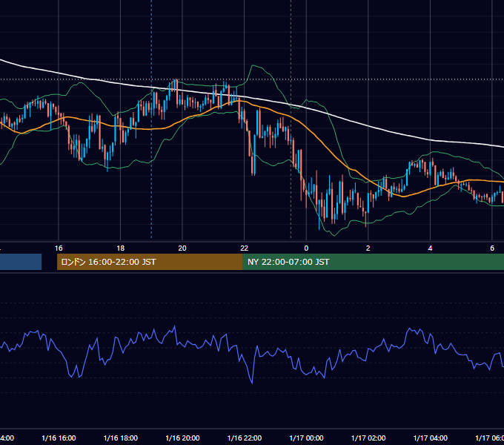Click the '16' hour axis label
This screenshot has height=445, width=504.
[x=59, y=248]
